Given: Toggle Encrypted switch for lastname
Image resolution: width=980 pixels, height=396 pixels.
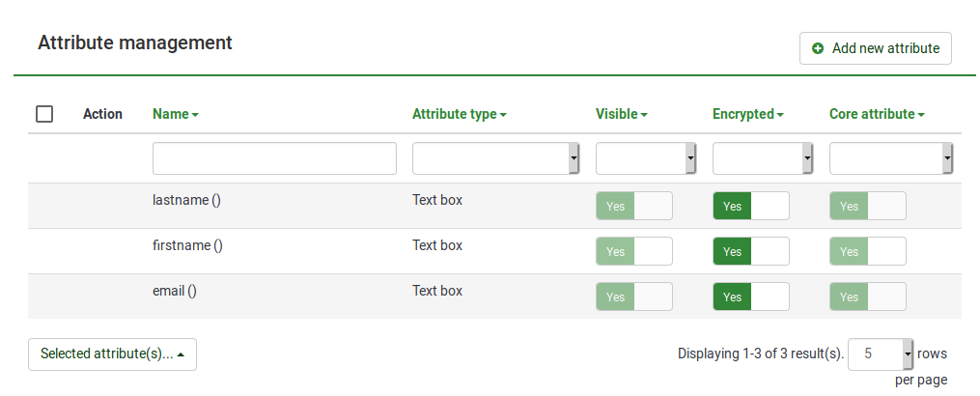Looking at the screenshot, I should point(750,206).
